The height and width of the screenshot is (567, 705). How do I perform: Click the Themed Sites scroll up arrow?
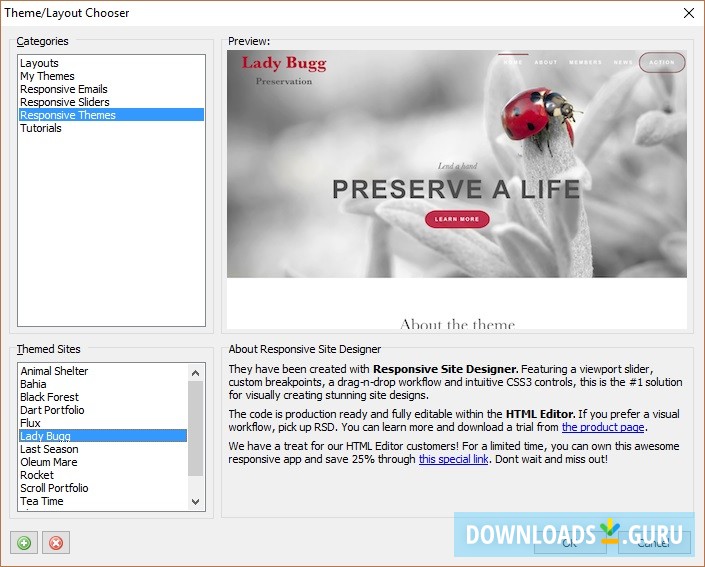[x=196, y=373]
